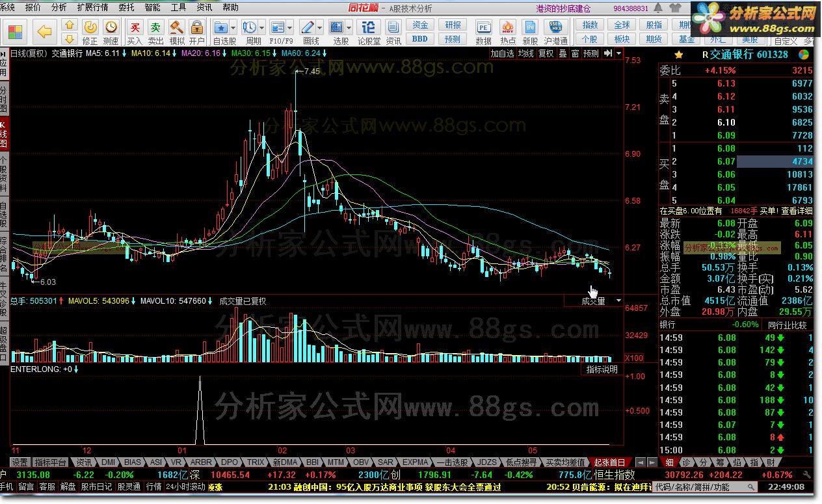Open the chart header options dropdown arrow

(x=618, y=53)
